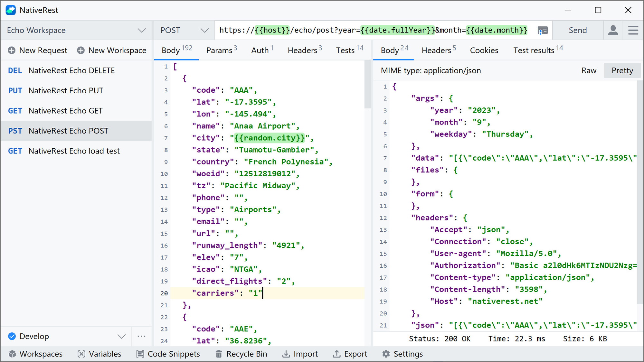
Task: Open the Tests tab
Action: (349, 50)
